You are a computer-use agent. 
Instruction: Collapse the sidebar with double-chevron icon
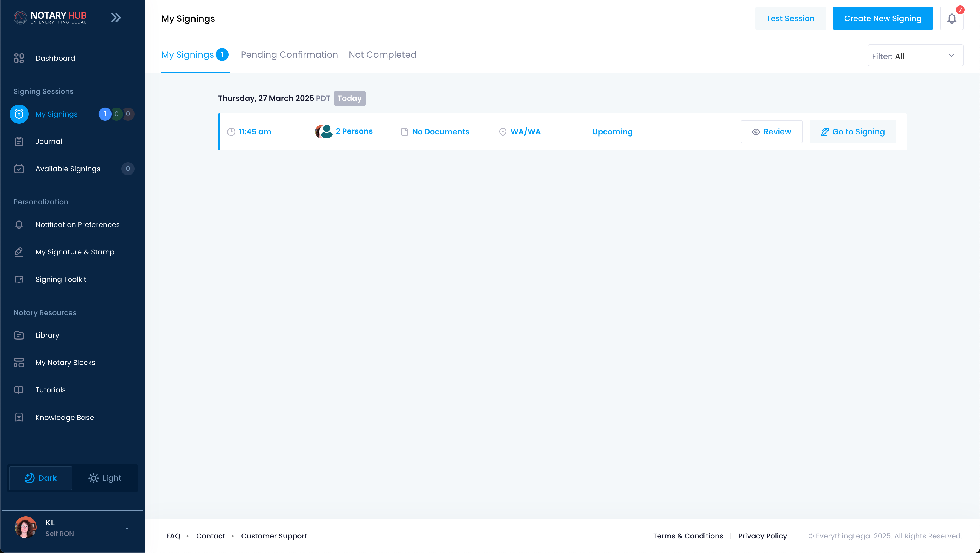(x=116, y=18)
